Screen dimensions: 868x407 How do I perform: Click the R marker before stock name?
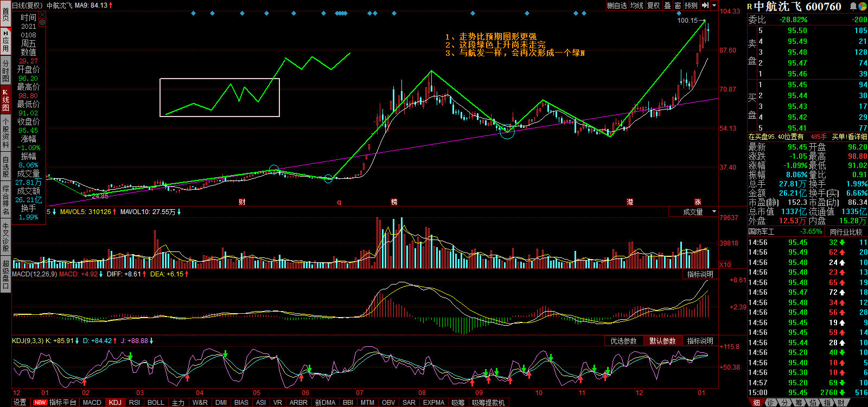tap(750, 7)
